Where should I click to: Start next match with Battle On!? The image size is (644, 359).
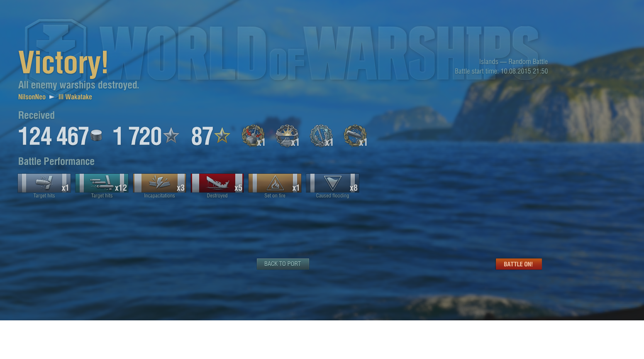click(x=519, y=264)
